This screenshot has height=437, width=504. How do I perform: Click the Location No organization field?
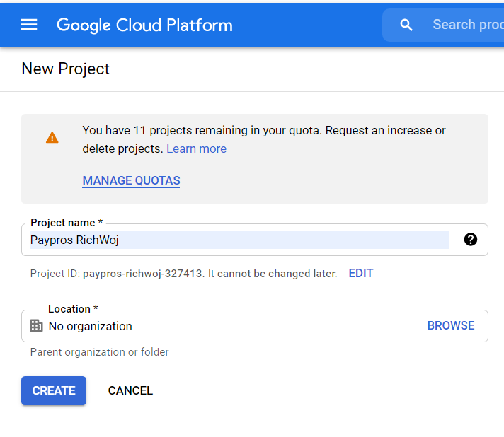click(x=255, y=326)
